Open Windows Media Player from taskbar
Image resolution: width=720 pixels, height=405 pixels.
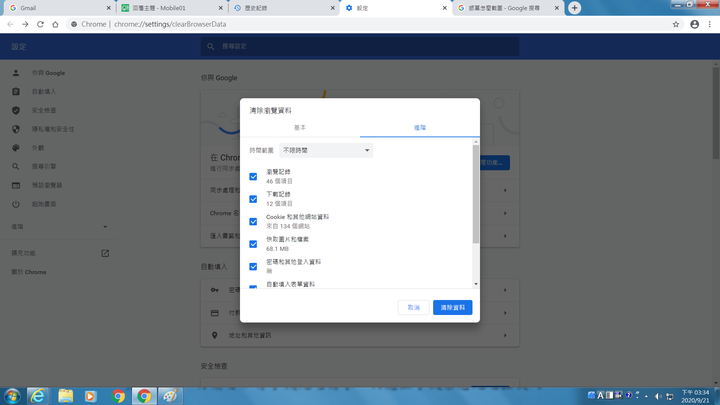tap(90, 396)
